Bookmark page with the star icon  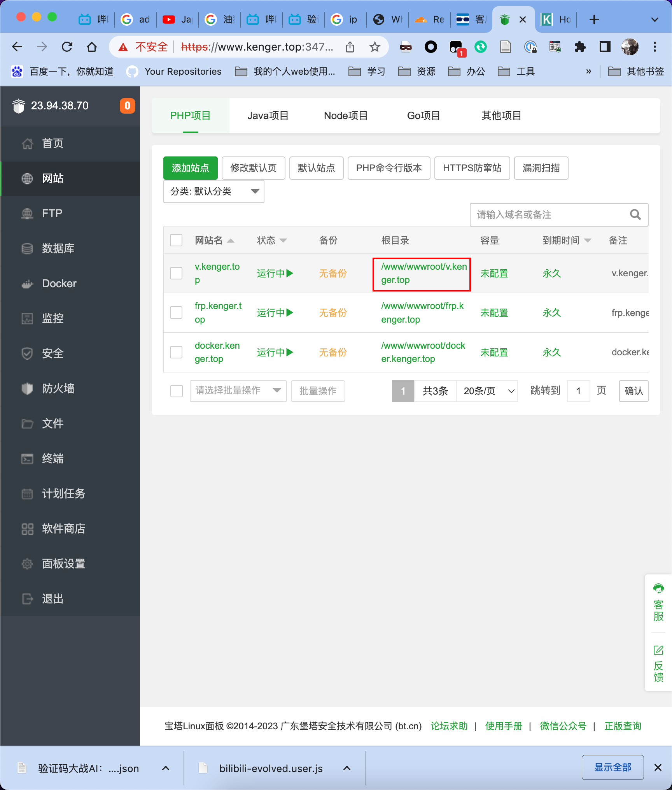point(374,47)
